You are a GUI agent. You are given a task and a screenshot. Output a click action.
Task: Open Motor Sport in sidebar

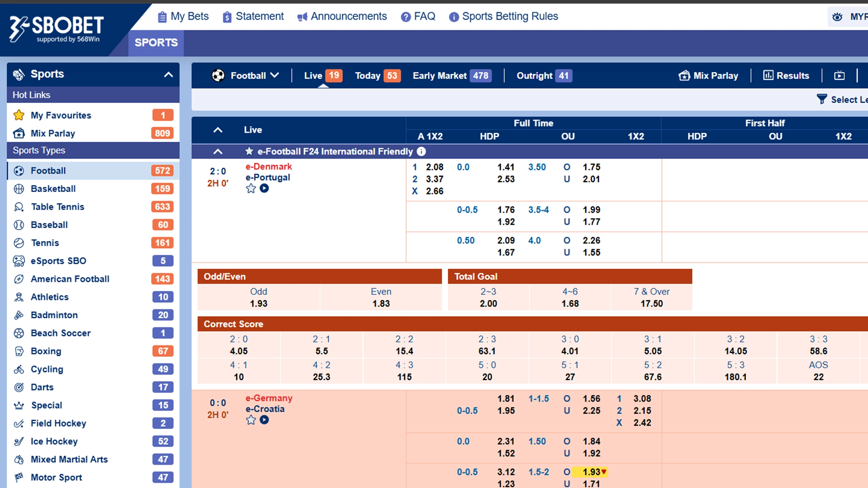click(93, 478)
